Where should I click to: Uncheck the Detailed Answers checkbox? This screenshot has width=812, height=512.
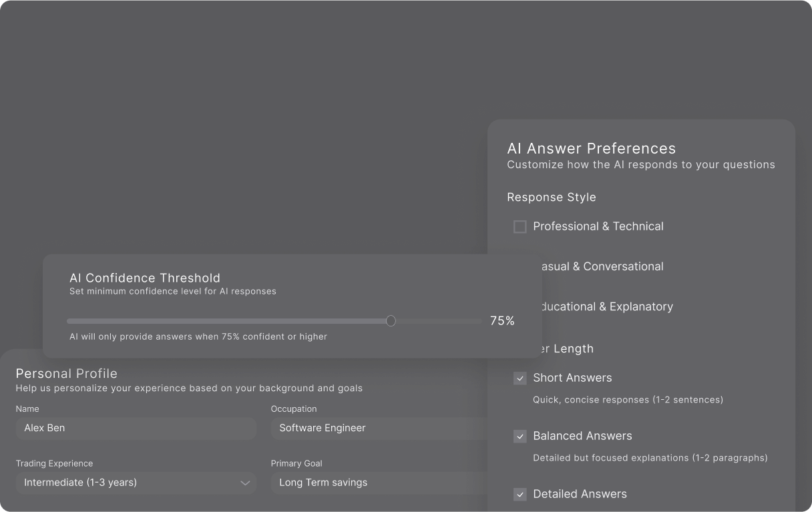(520, 495)
